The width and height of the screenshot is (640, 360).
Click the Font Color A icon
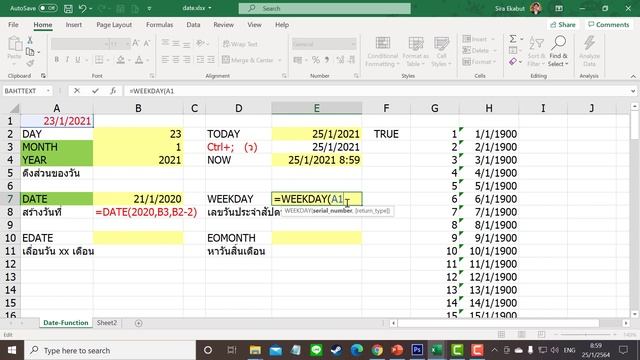click(x=139, y=60)
